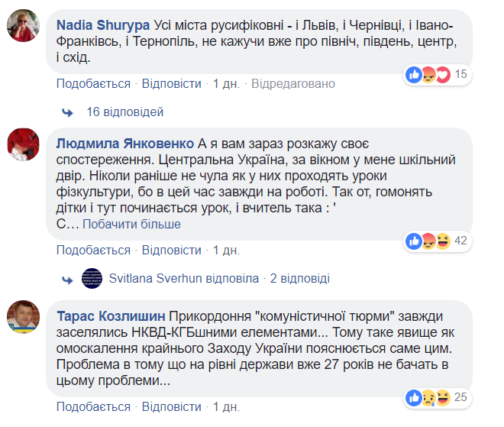Click reply arrow icon beside Svitlana Sverhun

click(67, 279)
